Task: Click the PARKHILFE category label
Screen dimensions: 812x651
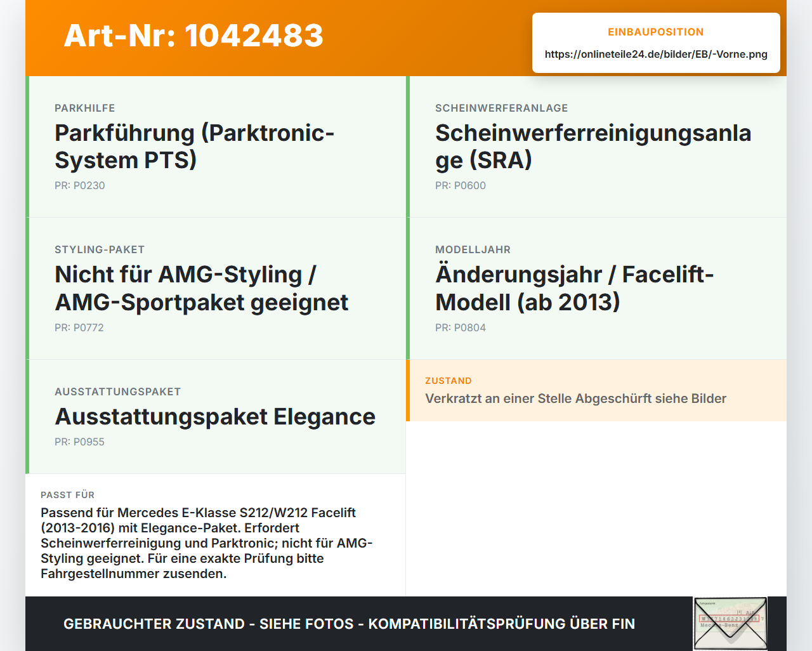Action: (85, 109)
